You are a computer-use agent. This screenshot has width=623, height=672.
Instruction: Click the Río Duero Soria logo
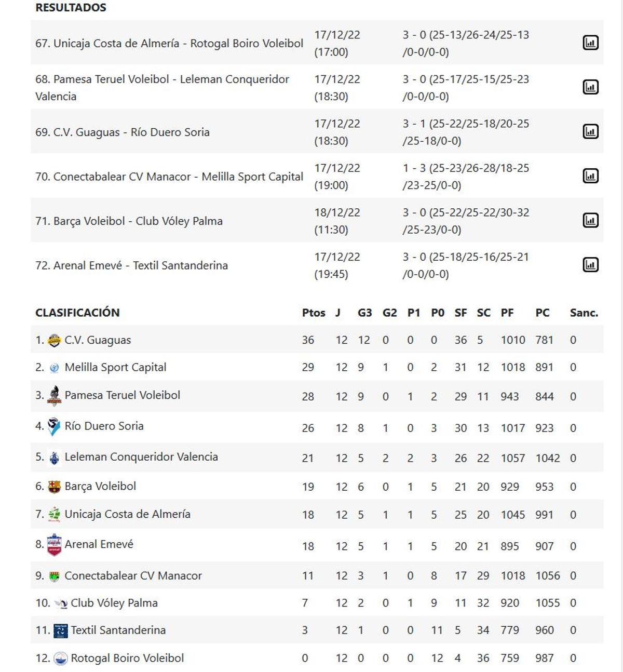pos(53,427)
